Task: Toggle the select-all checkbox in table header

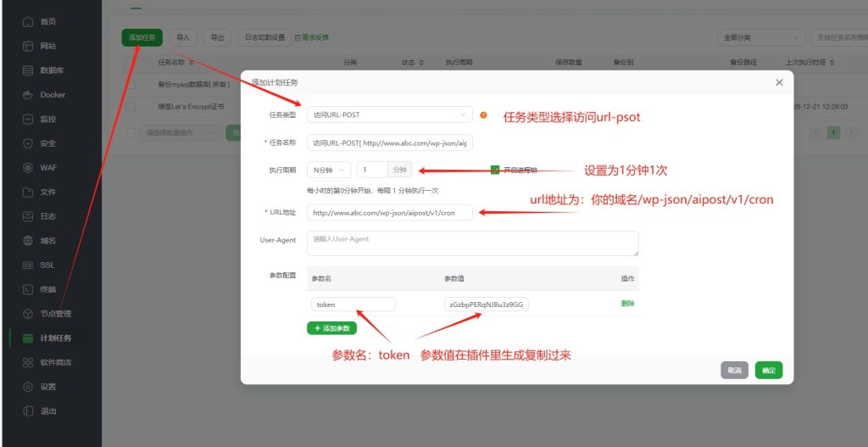Action: click(x=130, y=63)
